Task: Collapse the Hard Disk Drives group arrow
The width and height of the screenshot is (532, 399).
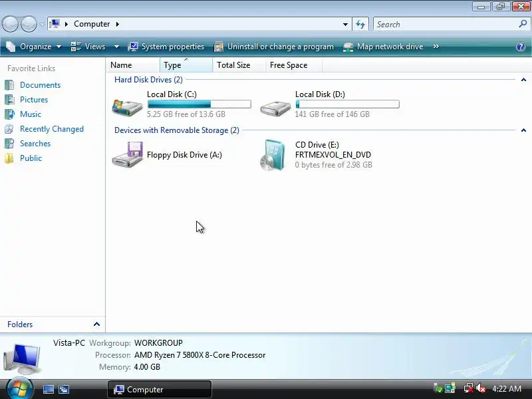Action: click(523, 80)
